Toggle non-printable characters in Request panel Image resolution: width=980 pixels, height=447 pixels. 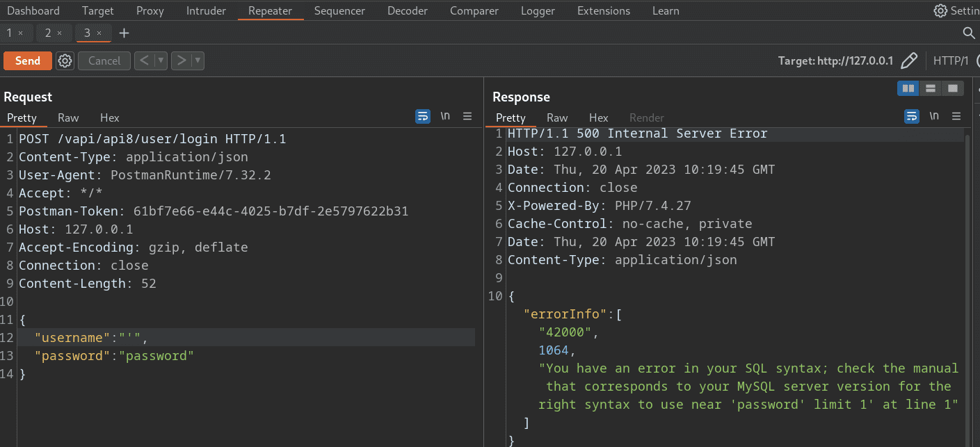coord(445,116)
